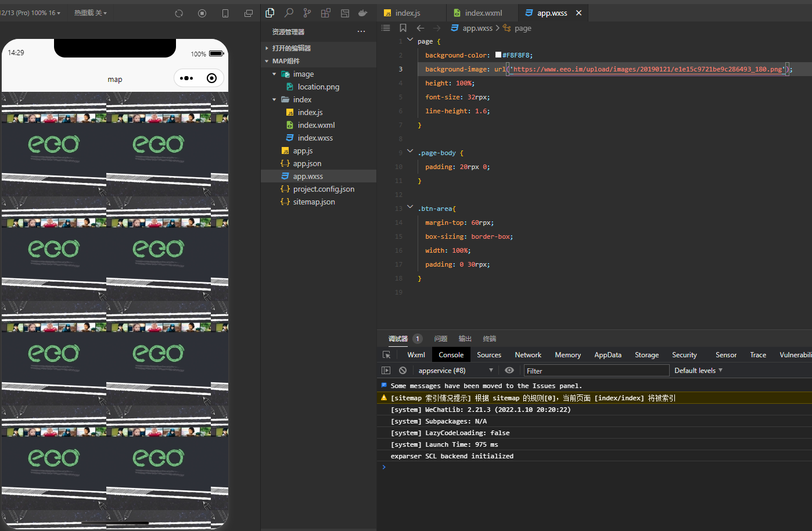Open the Memory devtools tab

pos(568,355)
